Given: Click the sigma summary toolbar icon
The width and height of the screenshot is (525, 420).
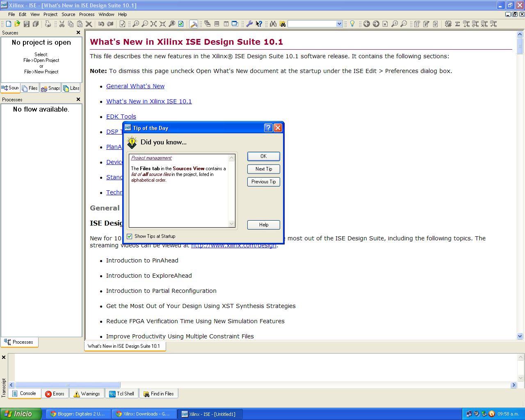Looking at the screenshot, I should coord(457,24).
